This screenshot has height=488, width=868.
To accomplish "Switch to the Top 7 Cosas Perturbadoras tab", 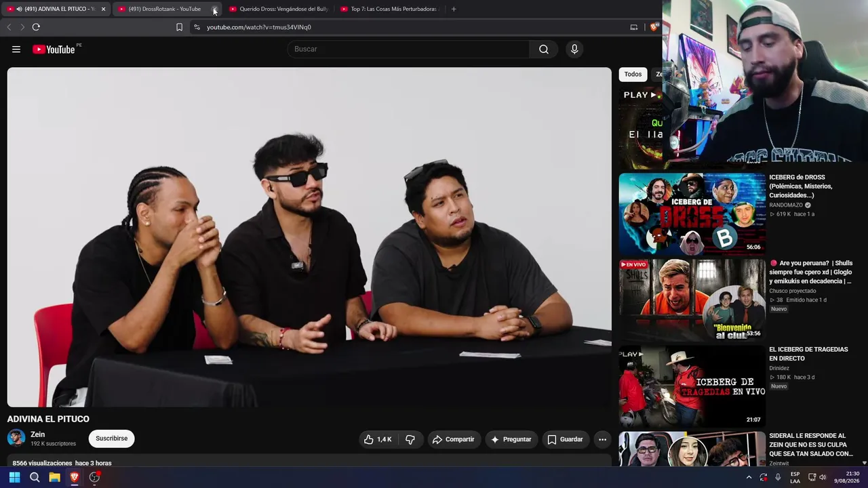I will (x=391, y=9).
